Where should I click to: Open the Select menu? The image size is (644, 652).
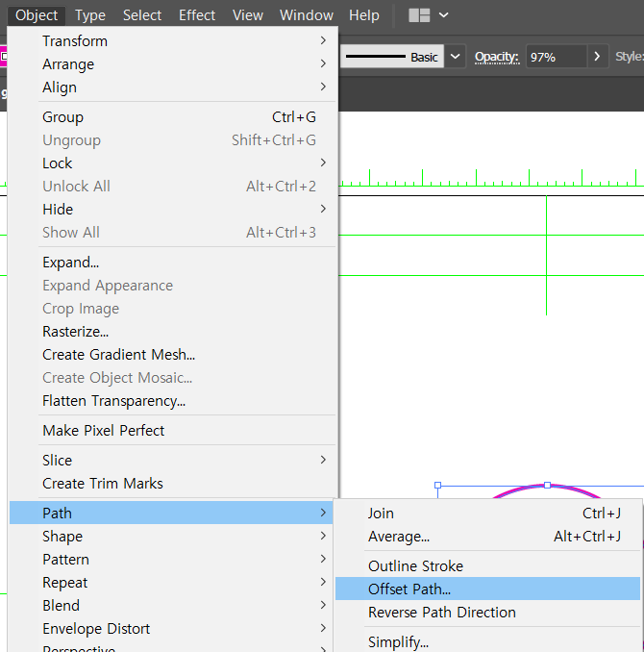pyautogui.click(x=141, y=15)
